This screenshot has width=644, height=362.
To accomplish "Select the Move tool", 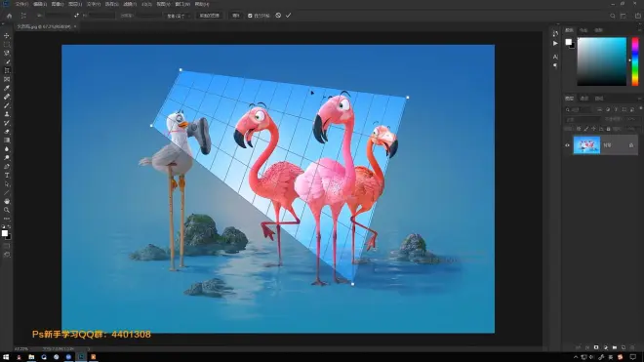I will pyautogui.click(x=7, y=36).
